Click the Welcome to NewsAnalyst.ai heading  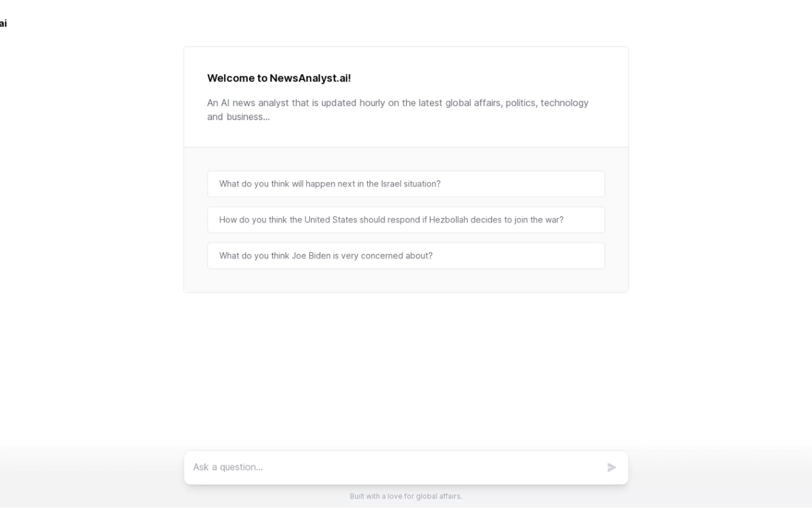point(279,78)
